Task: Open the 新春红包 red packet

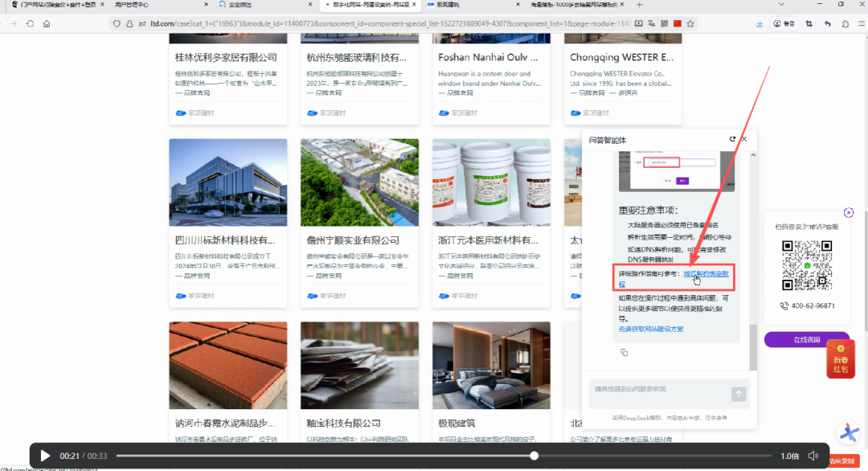Action: (x=841, y=359)
